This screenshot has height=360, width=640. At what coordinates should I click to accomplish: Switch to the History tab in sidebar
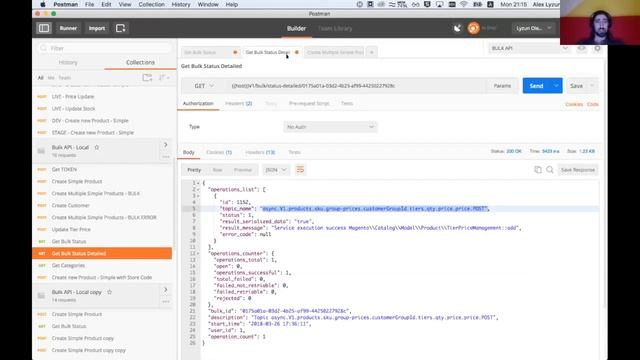point(68,62)
